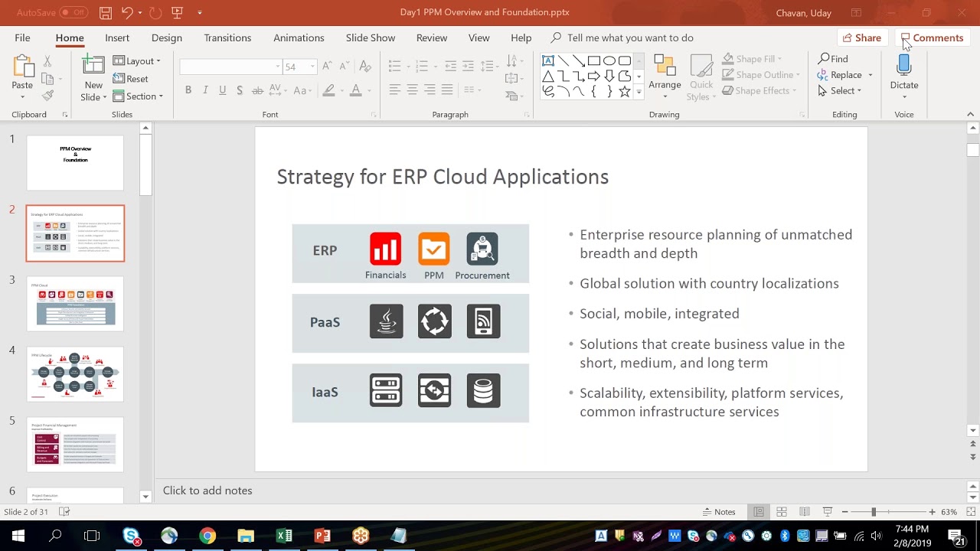Screen dimensions: 980x551
Task: Switch to the Animations tab
Action: pos(299,37)
